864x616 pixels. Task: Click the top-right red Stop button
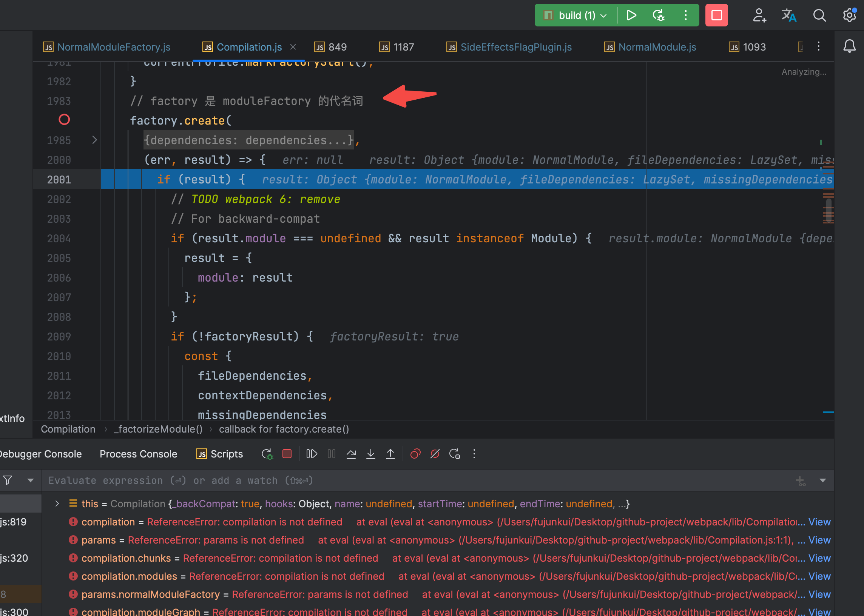[716, 15]
